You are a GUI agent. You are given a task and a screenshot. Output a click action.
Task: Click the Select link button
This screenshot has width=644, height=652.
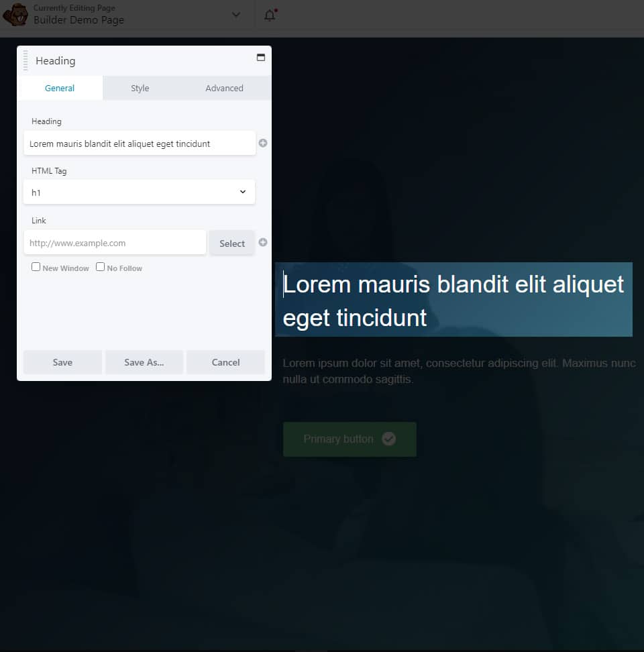(x=232, y=243)
